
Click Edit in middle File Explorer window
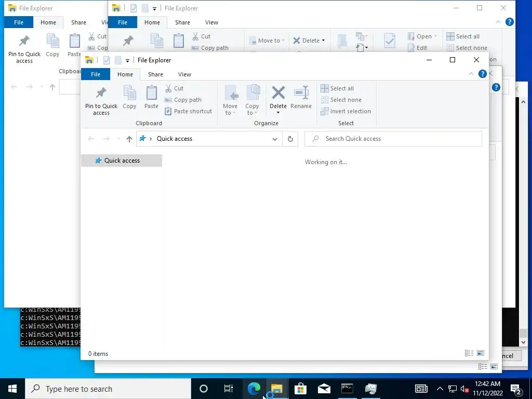(x=418, y=48)
